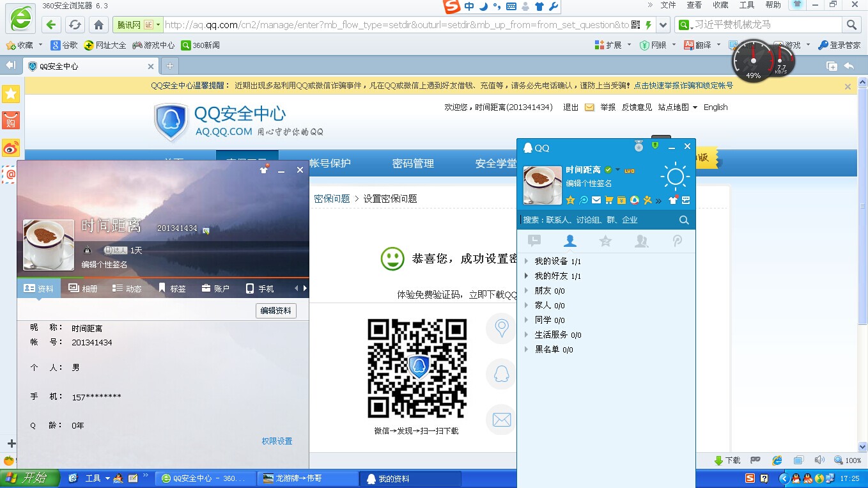Screen dimensions: 868x488
Task: Switch to 手机 tab in profile window
Action: click(260, 288)
